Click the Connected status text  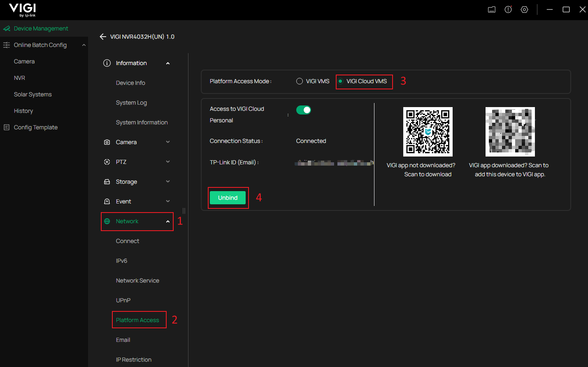pos(311,141)
